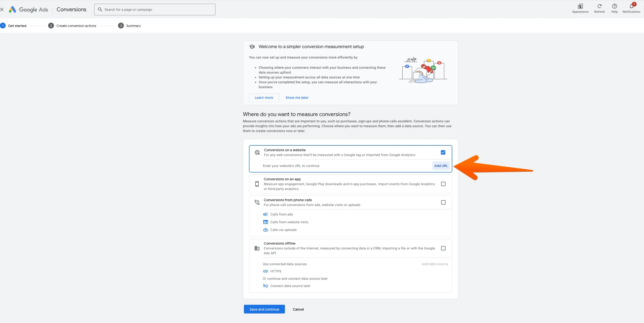Select the Connect data source later text
The height and width of the screenshot is (323, 644).
pyautogui.click(x=290, y=286)
